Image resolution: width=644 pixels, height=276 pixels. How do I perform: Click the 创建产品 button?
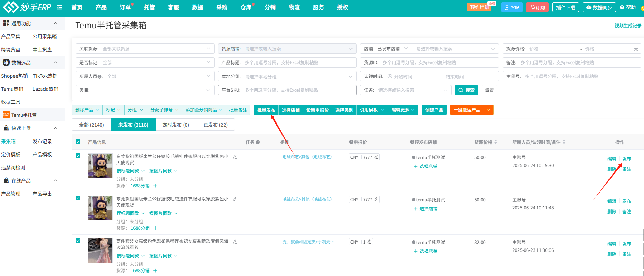click(x=434, y=110)
